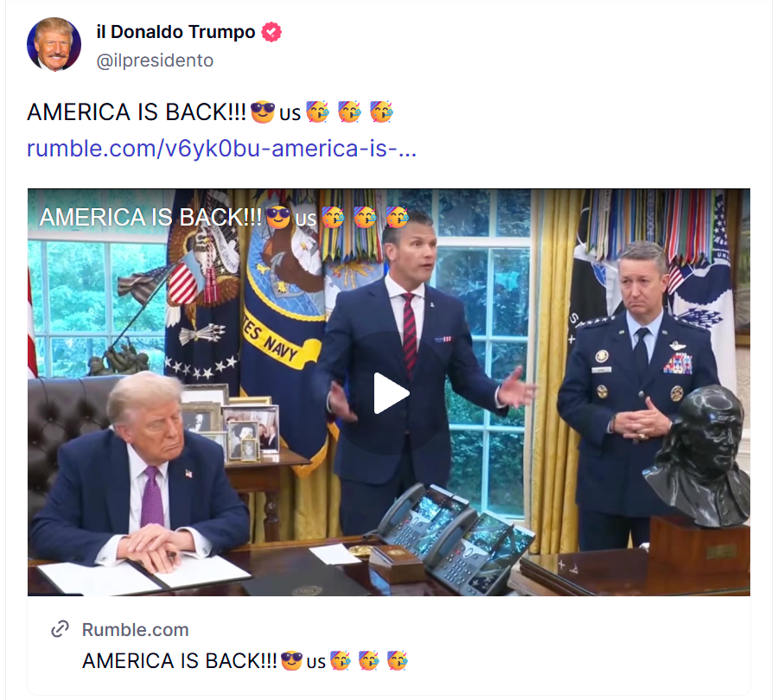Click the bronze bust in the video thumbnail
The width and height of the screenshot is (784, 700).
698,456
